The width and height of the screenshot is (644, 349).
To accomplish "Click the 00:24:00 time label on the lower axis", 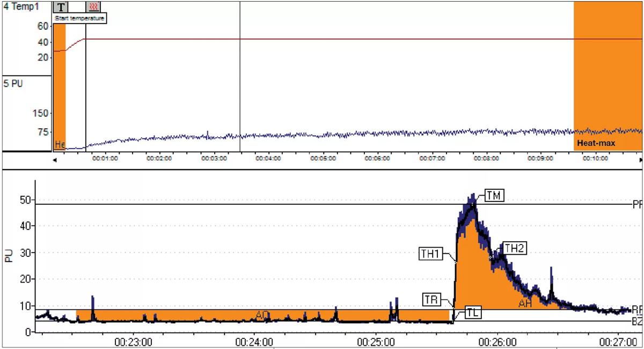I will (255, 341).
